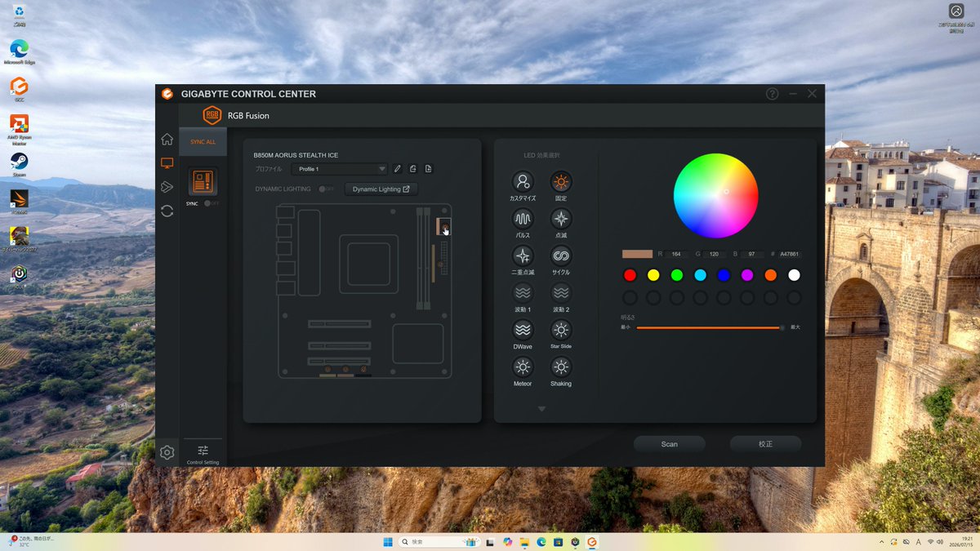Click the 明るさ brightness slider track
This screenshot has width=980, height=551.
pos(709,327)
